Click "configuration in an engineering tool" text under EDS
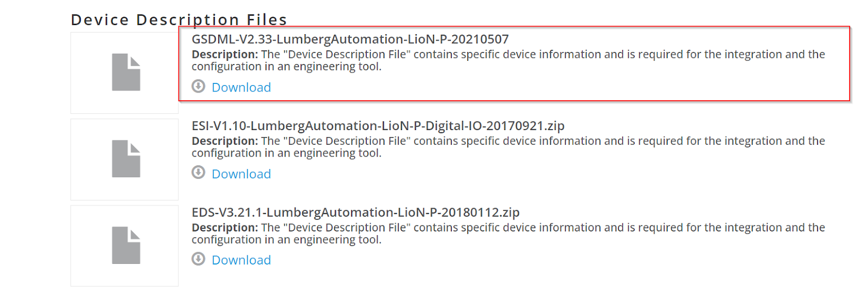 [x=286, y=240]
